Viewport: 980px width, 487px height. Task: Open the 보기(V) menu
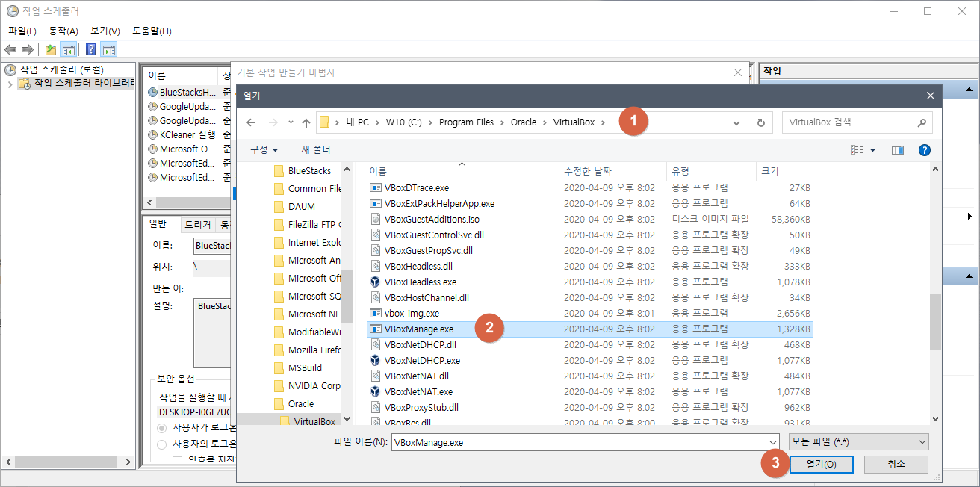point(105,31)
